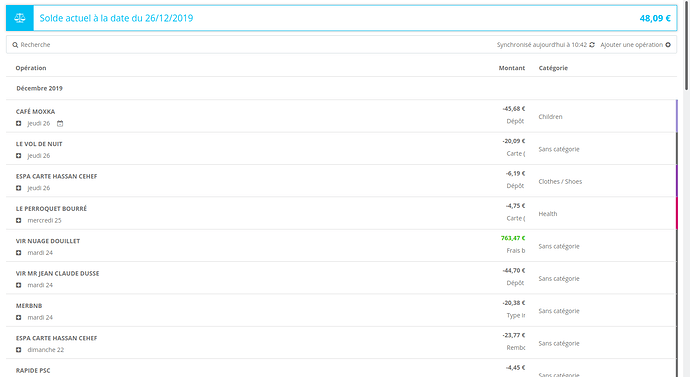Viewport: 690px width, 377px height.
Task: Expand details of LE VOL DE NUIT
Action: 18,156
